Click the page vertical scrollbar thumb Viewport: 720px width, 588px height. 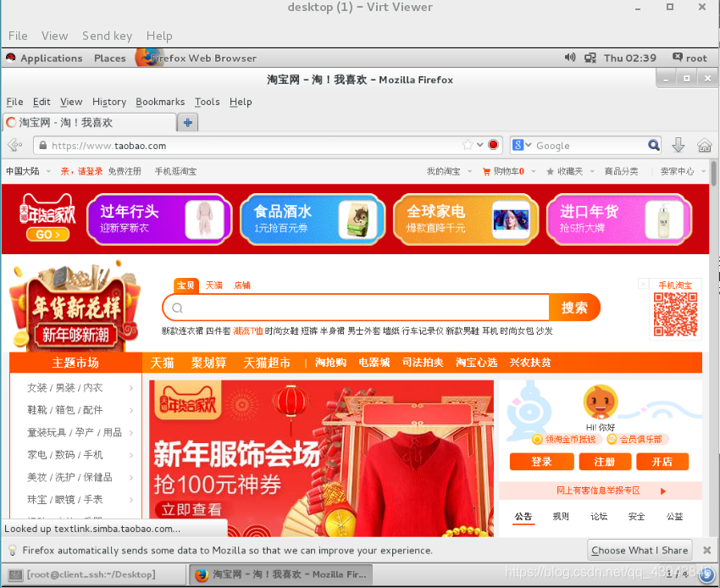(714, 174)
